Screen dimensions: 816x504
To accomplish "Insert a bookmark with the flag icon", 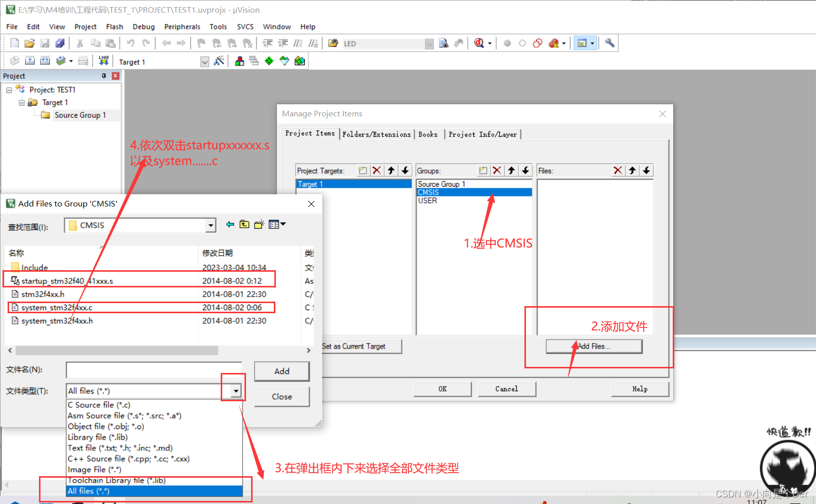I will [201, 43].
